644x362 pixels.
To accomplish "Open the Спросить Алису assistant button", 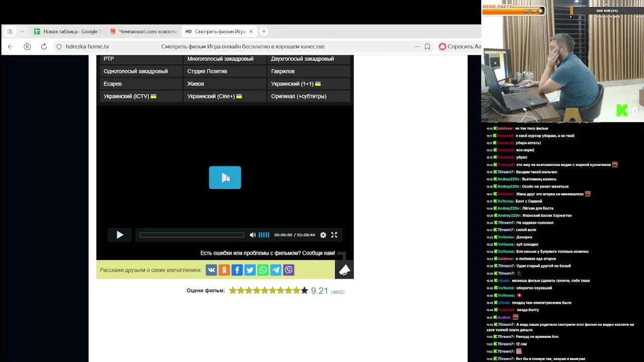I will [x=460, y=46].
